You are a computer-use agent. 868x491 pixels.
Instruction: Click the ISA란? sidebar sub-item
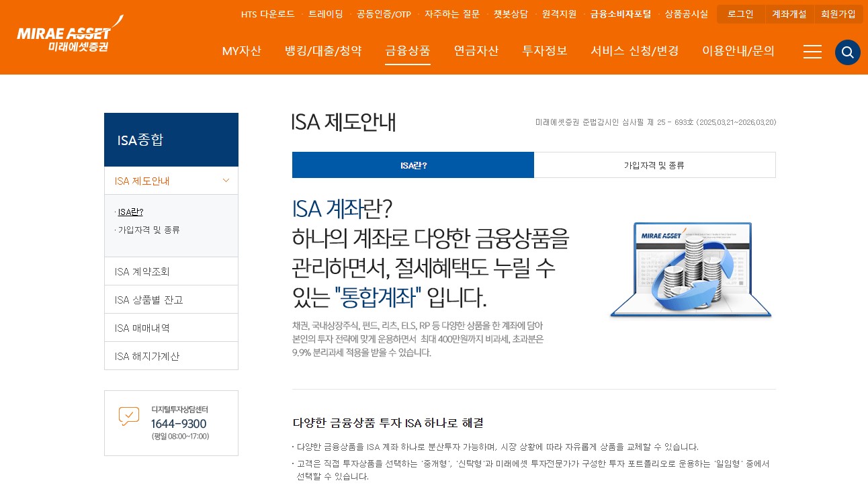[130, 212]
